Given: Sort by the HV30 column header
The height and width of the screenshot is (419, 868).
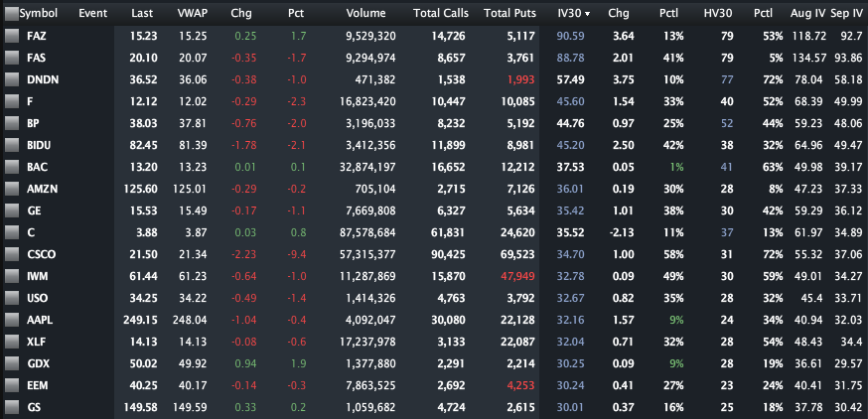Looking at the screenshot, I should pos(719,14).
